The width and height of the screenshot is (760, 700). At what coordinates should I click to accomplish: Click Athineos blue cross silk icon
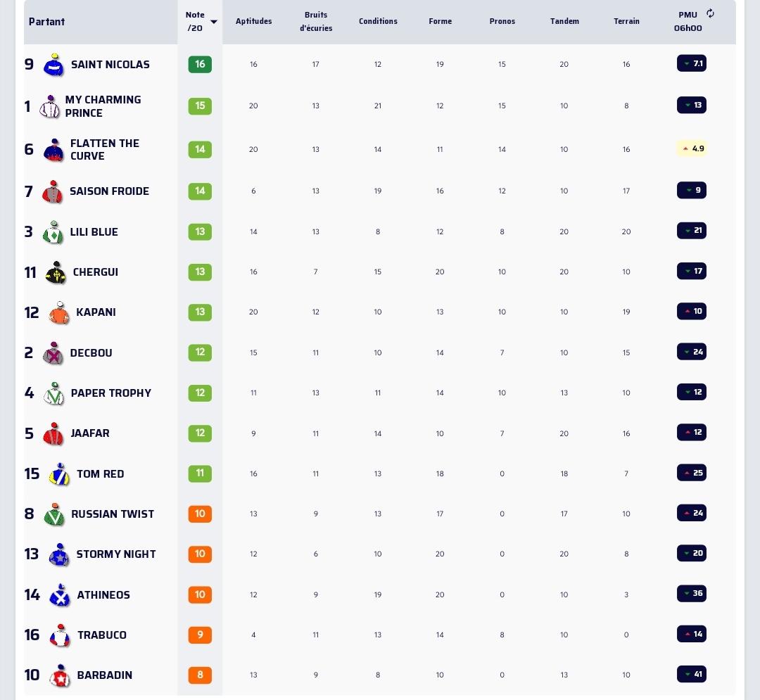point(60,595)
